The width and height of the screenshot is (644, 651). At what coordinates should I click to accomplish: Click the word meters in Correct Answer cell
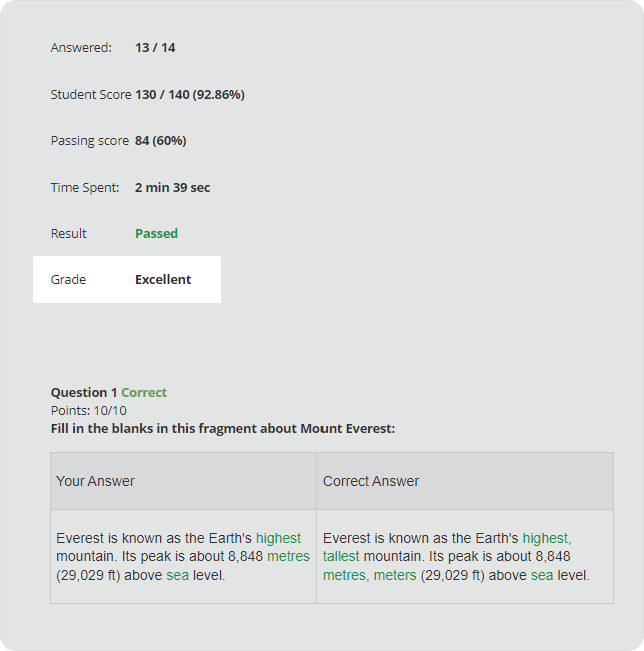click(x=395, y=575)
